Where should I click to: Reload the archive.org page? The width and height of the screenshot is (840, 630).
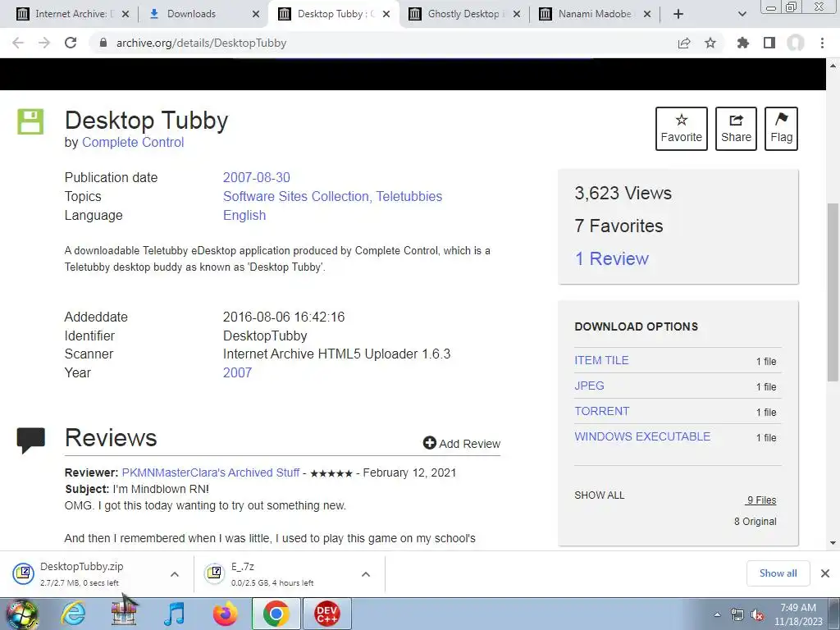point(71,43)
